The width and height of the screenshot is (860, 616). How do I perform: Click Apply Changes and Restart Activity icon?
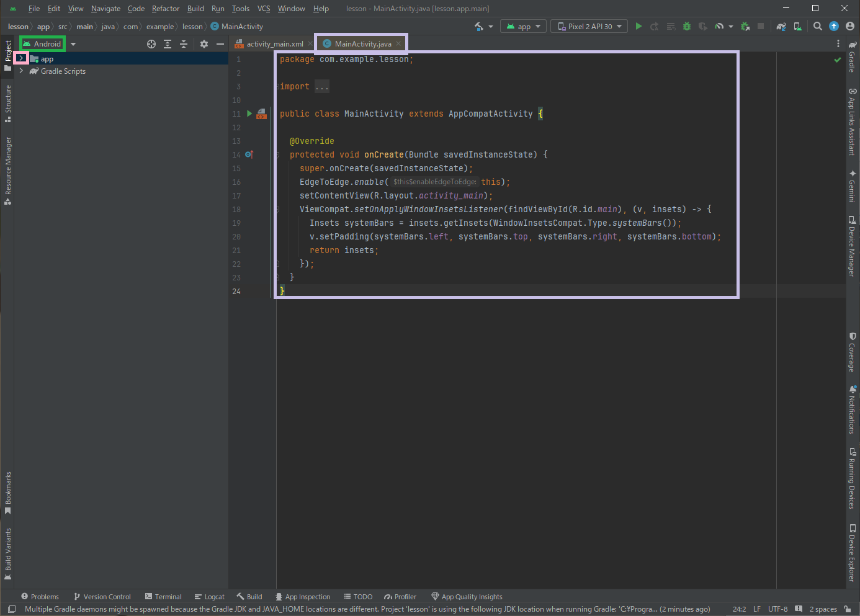[x=655, y=27]
